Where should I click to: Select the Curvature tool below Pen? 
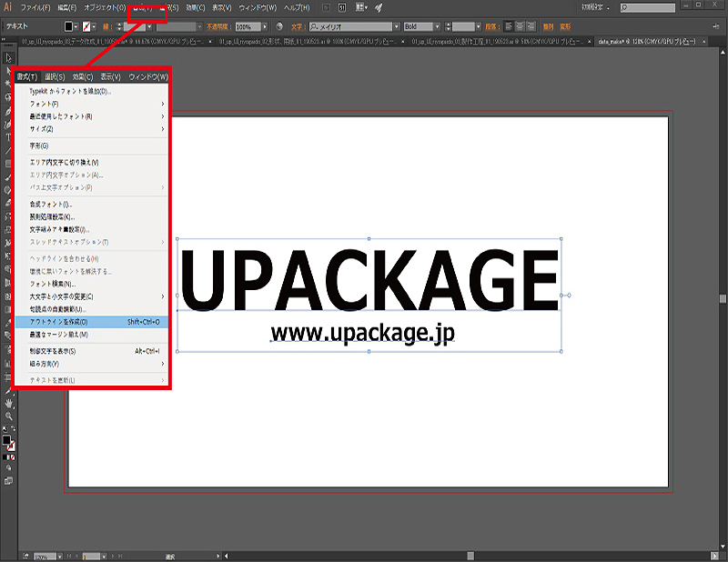[8, 125]
